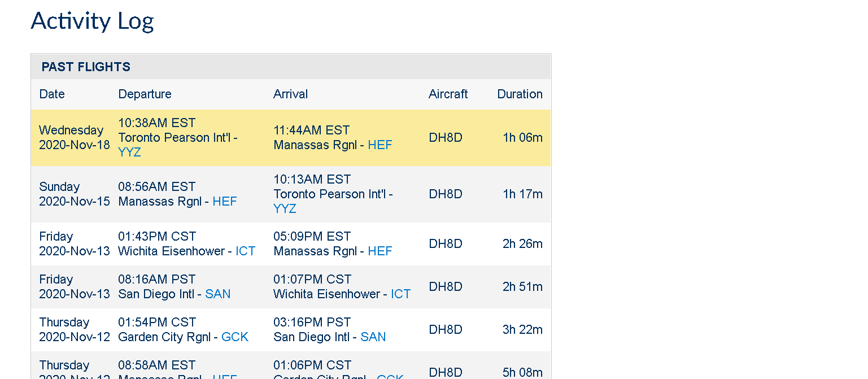Open SAN link for 03:16PM PST arrival
868x379 pixels.
point(373,337)
